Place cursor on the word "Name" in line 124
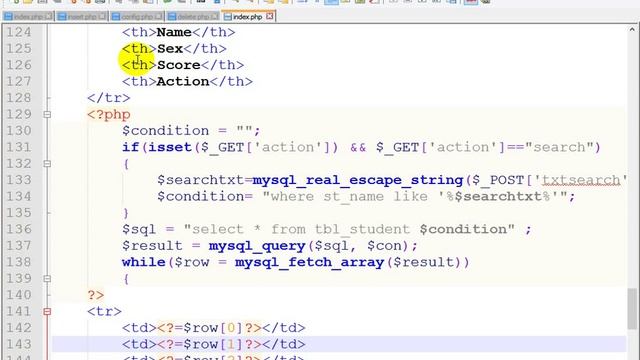Screen dimensions: 640x360 174,32
